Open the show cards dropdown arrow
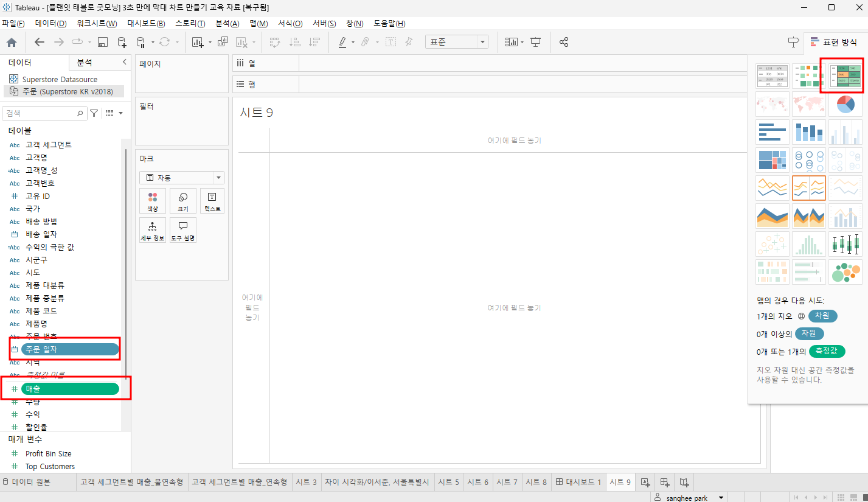 [522, 43]
